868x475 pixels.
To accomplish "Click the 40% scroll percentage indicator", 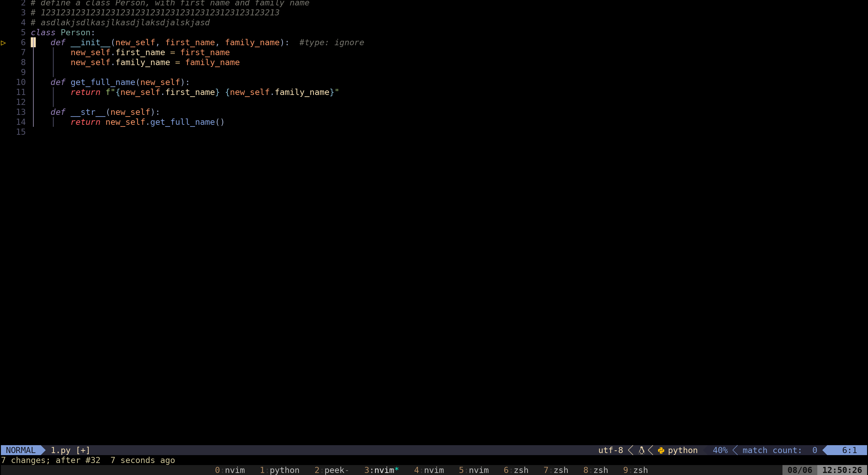I will click(720, 450).
